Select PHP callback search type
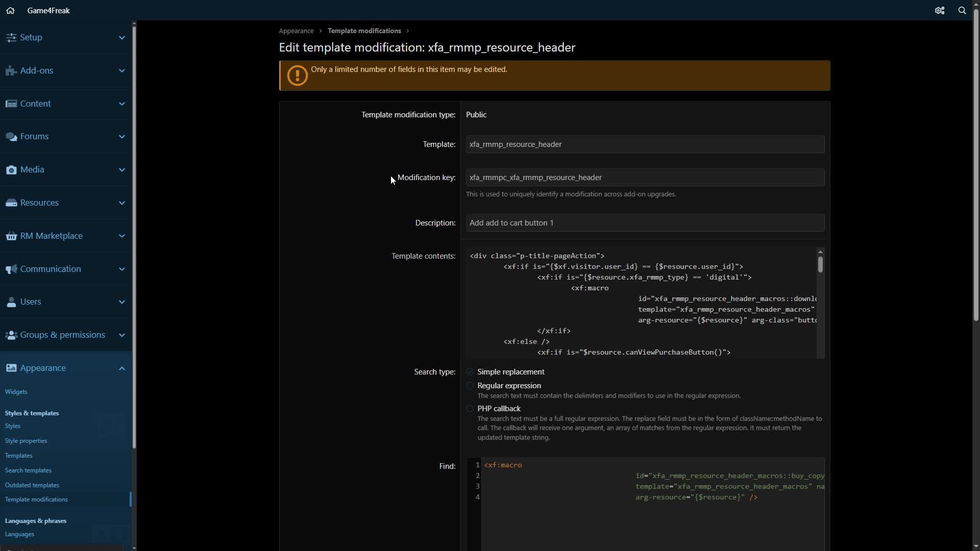980x551 pixels. (470, 409)
